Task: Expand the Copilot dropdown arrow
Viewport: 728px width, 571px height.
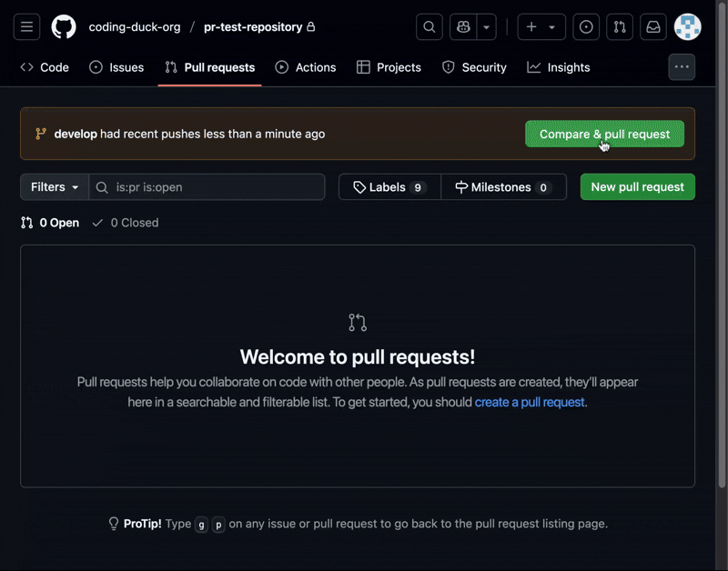Action: 487,27
